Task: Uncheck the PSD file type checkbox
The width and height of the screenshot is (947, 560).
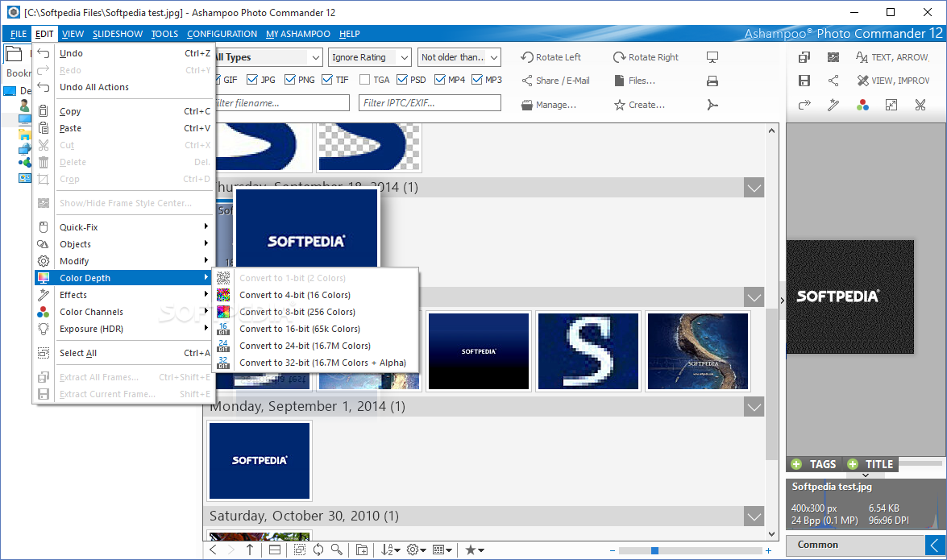Action: point(402,80)
